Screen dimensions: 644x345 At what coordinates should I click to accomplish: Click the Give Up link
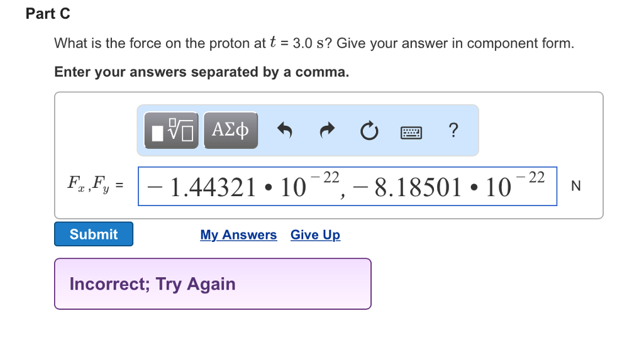point(315,235)
